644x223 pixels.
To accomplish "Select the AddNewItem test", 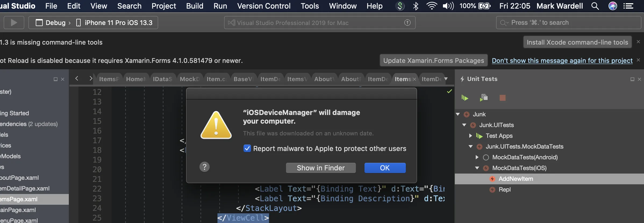I will click(516, 179).
